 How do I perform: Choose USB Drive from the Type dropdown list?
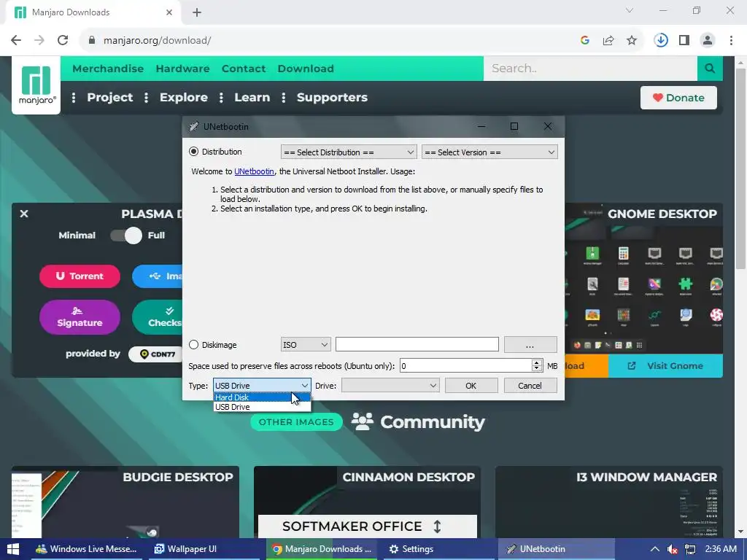[262, 407]
